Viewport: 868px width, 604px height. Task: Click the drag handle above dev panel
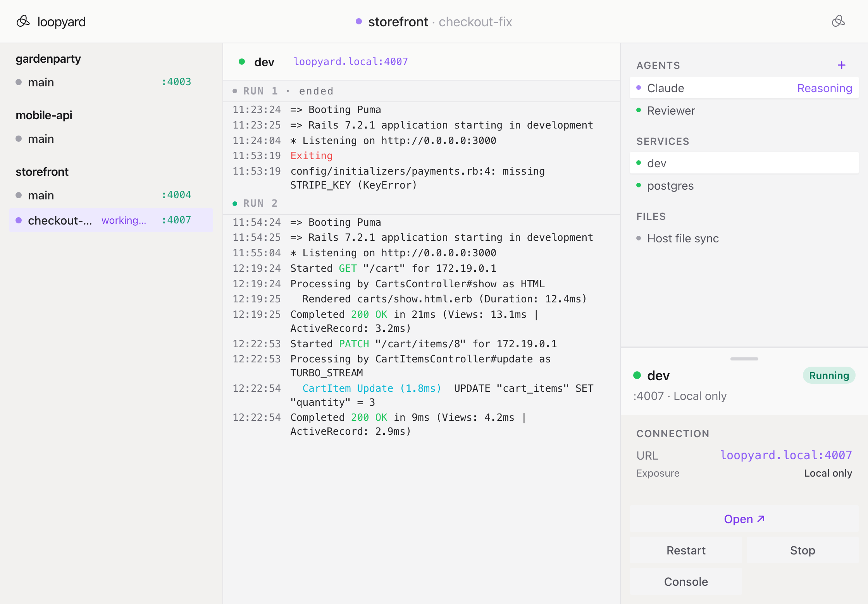744,359
